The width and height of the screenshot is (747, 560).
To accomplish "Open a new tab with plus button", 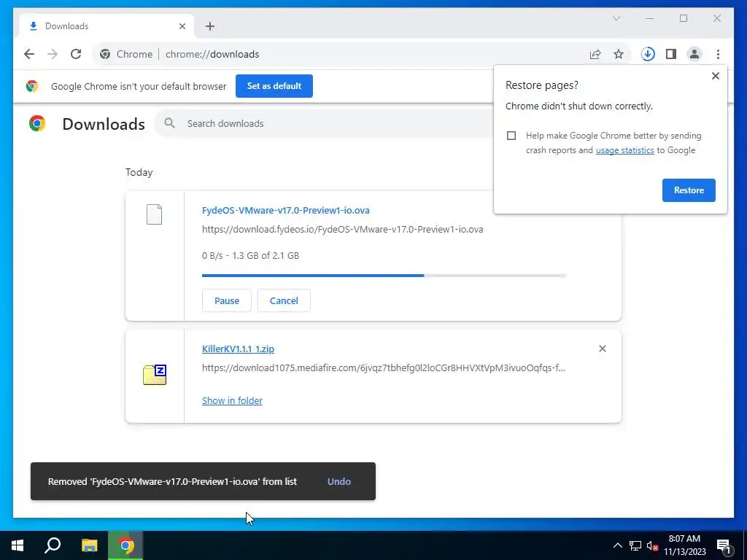I will click(x=210, y=26).
